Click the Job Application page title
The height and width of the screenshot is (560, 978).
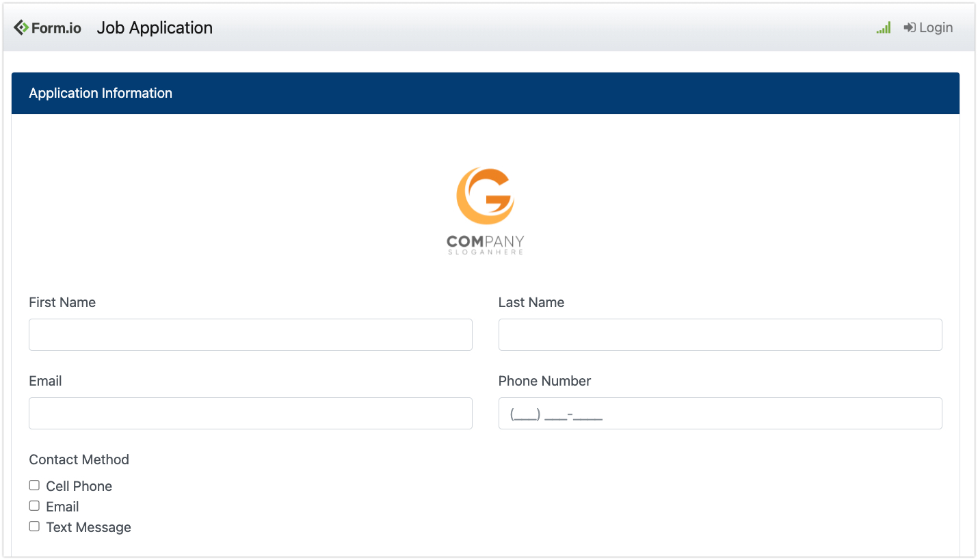point(155,28)
